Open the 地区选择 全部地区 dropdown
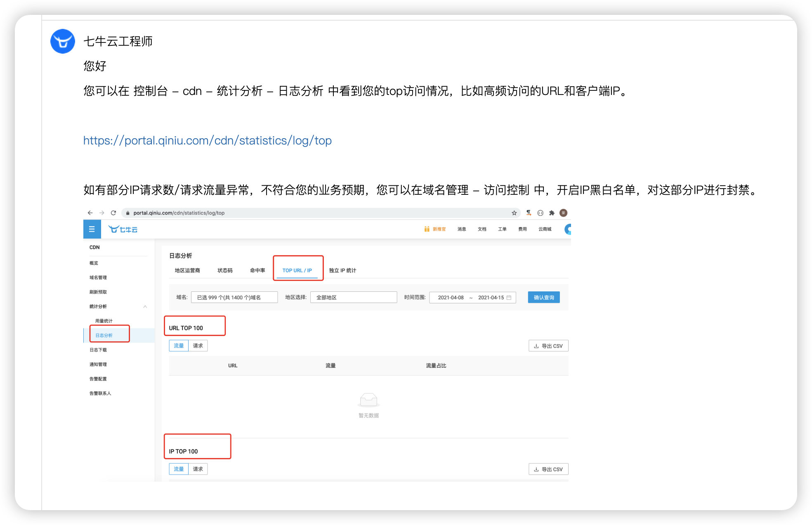This screenshot has width=812, height=525. coord(353,298)
